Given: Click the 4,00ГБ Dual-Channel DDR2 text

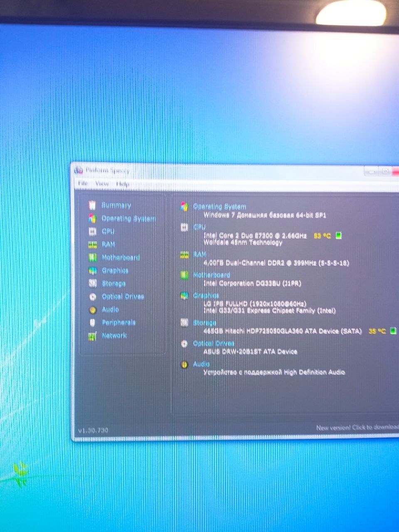Looking at the screenshot, I should 276,263.
